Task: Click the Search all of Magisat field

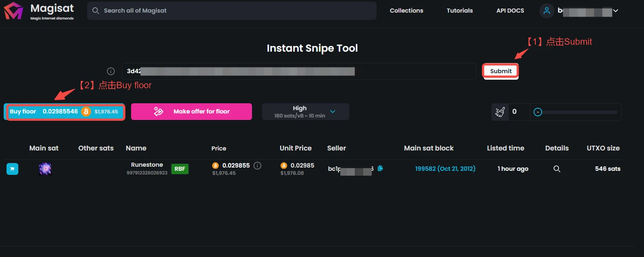Action: coord(232,11)
